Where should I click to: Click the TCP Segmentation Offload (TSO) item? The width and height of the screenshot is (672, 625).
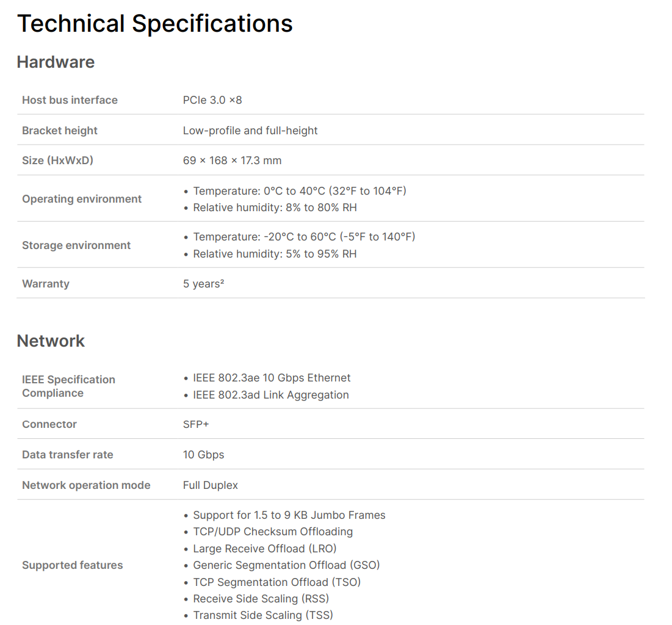277,582
